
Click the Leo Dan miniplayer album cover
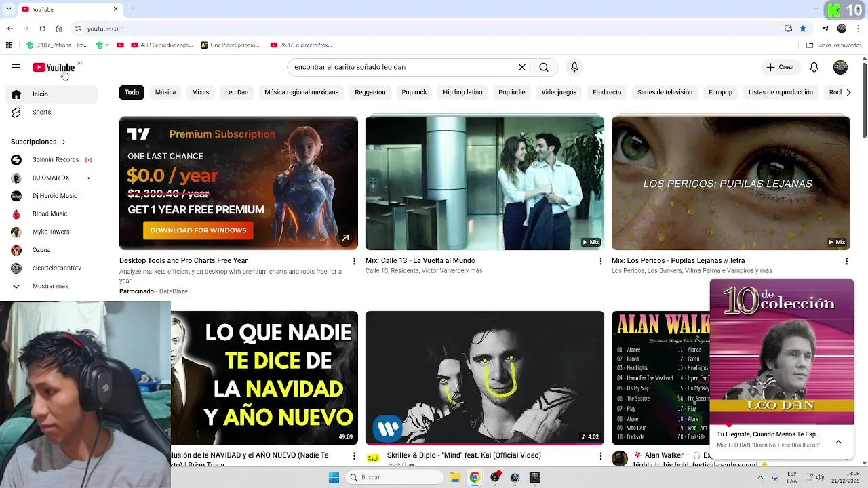coord(782,352)
